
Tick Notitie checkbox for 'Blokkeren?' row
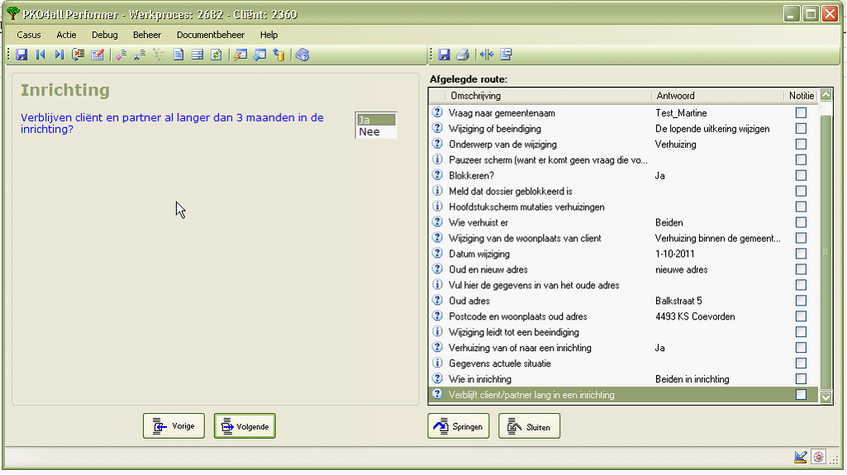coord(801,175)
